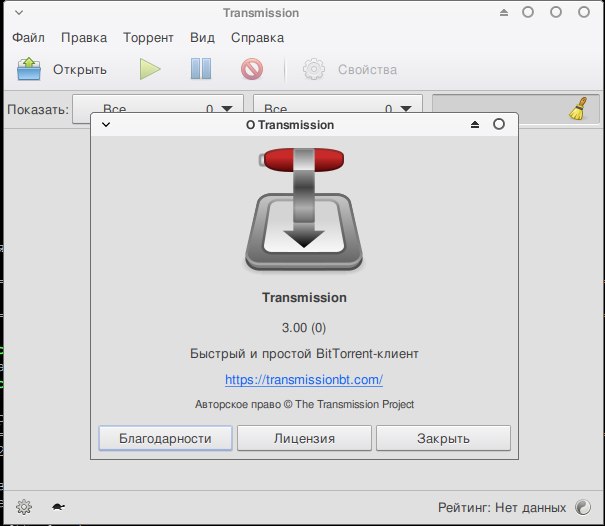This screenshot has width=605, height=526.
Task: Open the Справка menu
Action: click(x=257, y=37)
